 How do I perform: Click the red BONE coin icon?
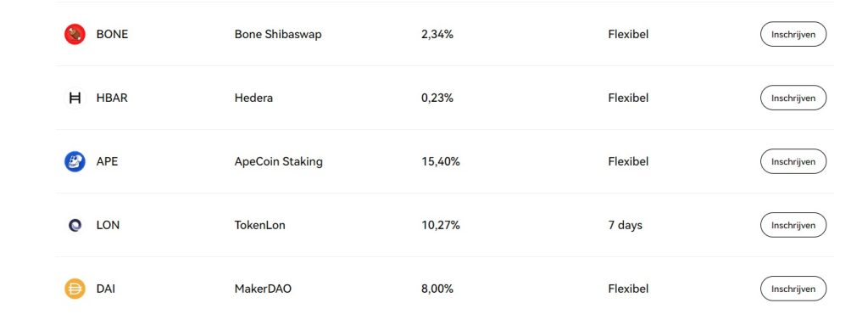75,35
